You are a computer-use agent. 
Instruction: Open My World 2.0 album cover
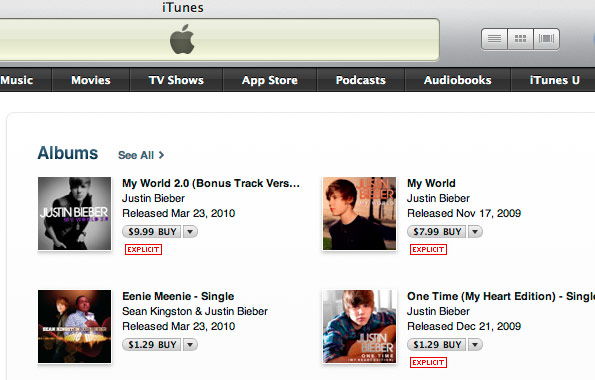[75, 213]
